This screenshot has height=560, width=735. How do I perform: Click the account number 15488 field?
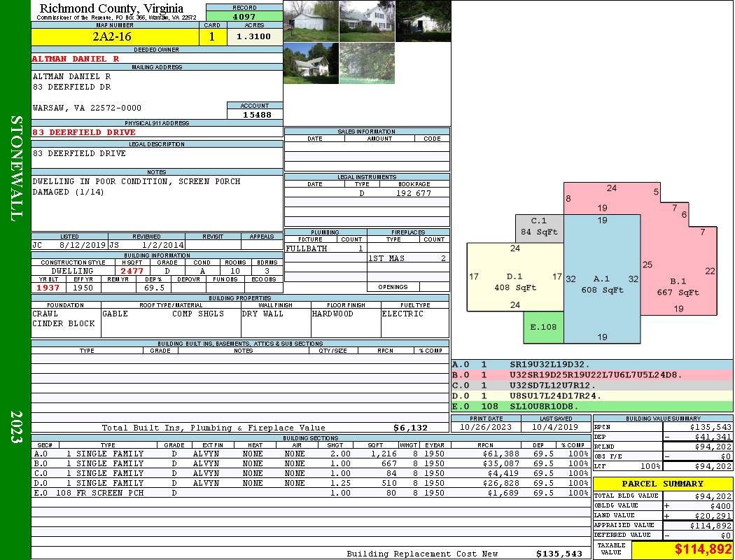point(255,114)
